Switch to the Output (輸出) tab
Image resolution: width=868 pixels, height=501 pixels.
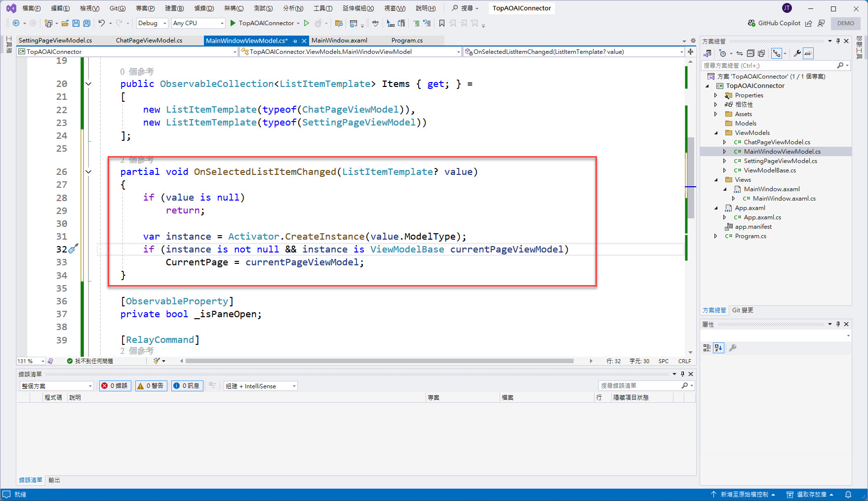54,480
